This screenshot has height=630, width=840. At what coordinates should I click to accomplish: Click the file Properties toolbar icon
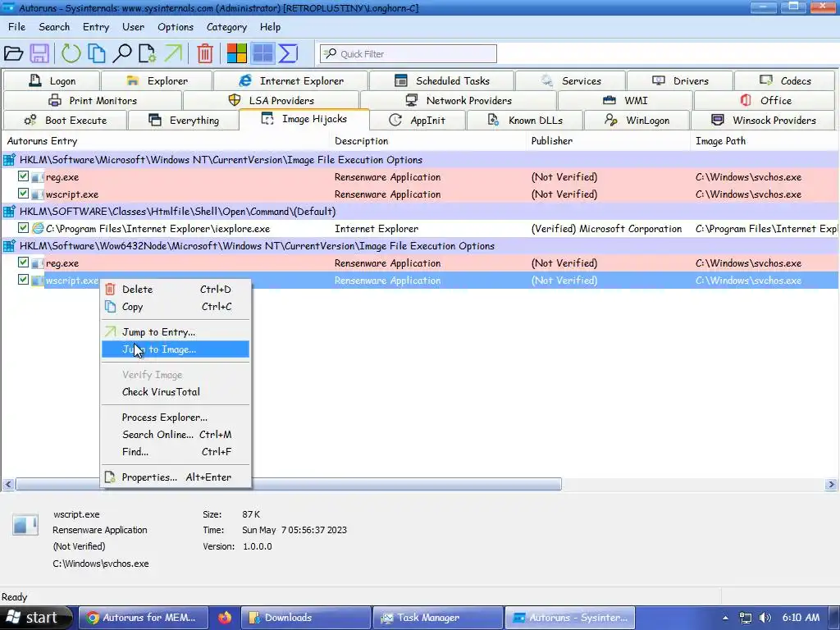[x=148, y=53]
